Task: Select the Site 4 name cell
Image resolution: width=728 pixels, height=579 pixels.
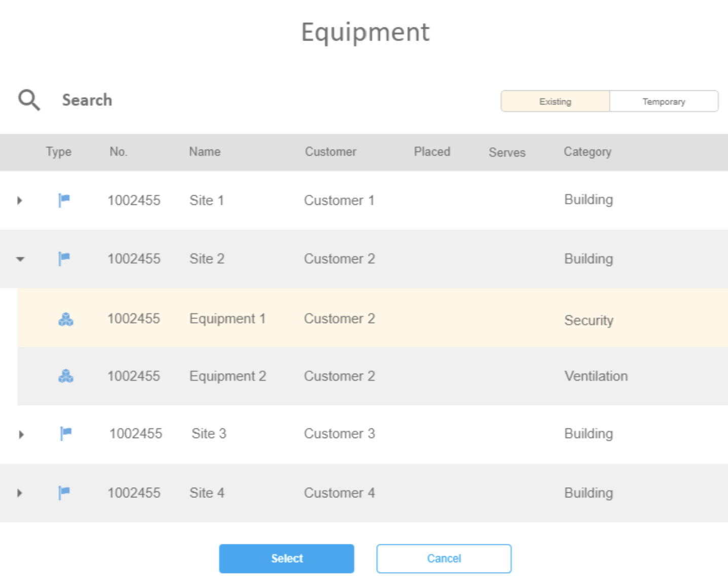Action: click(207, 493)
